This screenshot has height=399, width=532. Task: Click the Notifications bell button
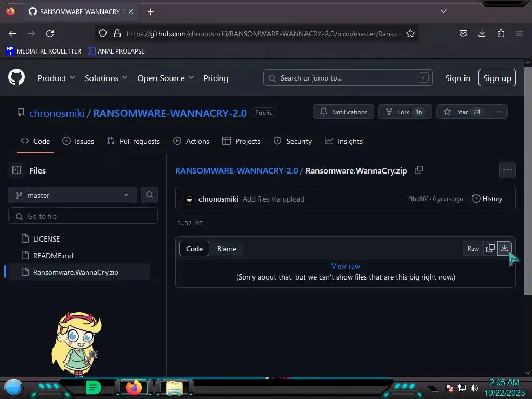[x=343, y=112]
